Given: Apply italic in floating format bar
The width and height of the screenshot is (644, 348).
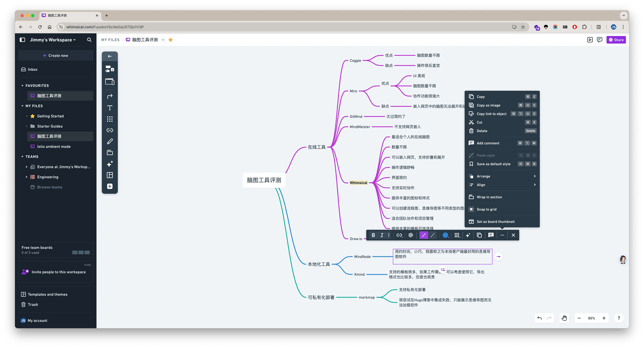Looking at the screenshot, I should (382, 235).
